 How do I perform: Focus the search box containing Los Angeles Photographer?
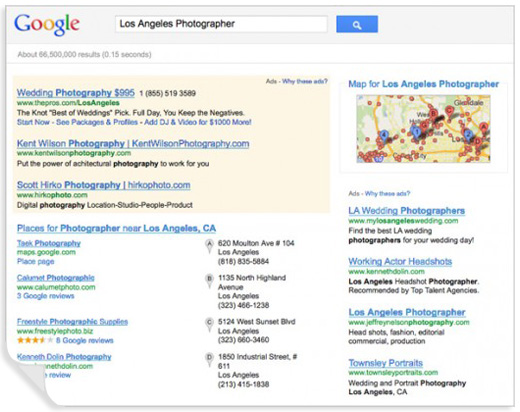point(221,24)
